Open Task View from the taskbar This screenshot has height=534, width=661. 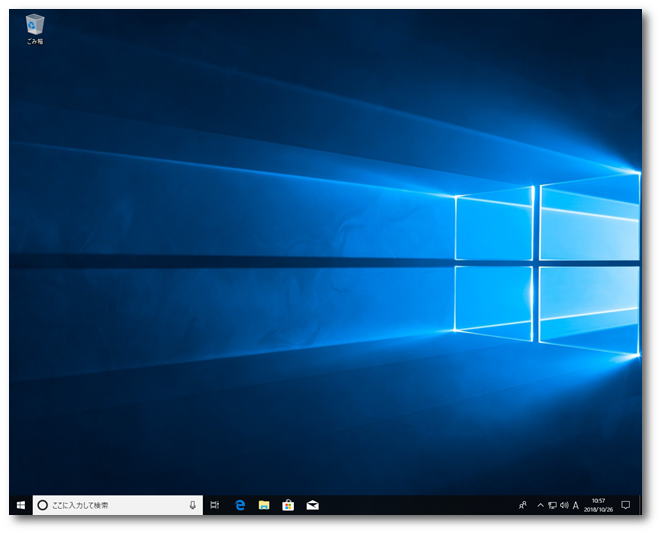click(215, 505)
